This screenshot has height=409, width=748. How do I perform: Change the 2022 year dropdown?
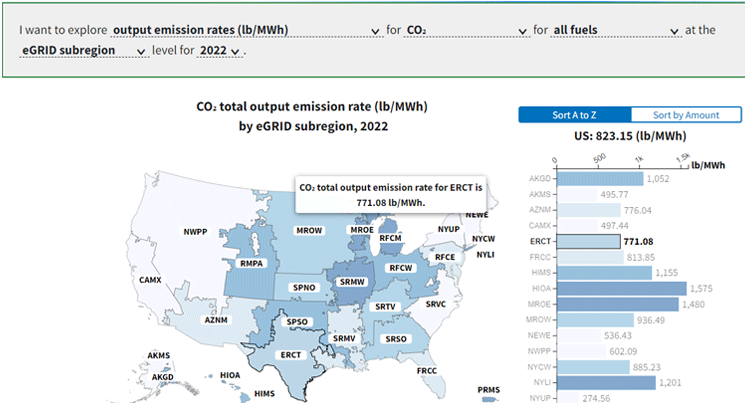(219, 50)
